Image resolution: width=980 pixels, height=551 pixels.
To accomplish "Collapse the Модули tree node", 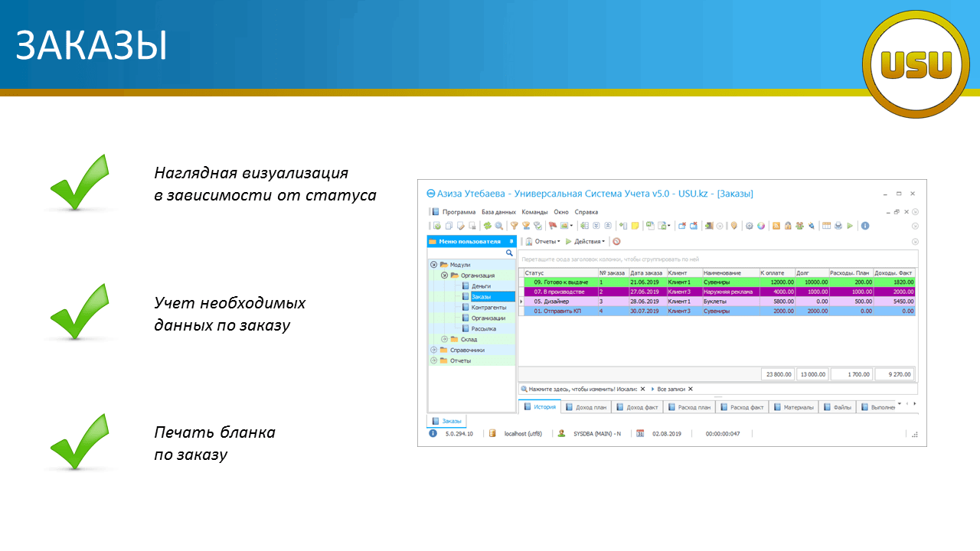I will [433, 264].
